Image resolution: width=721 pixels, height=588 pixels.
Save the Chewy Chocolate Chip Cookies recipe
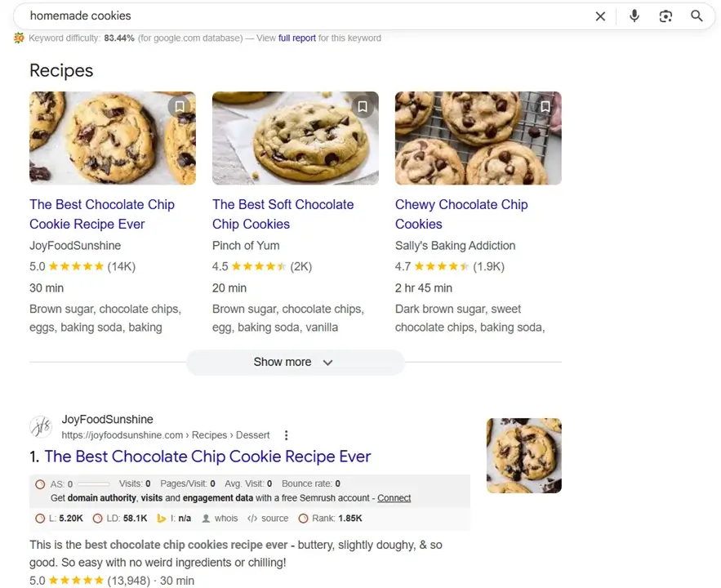coord(545,106)
